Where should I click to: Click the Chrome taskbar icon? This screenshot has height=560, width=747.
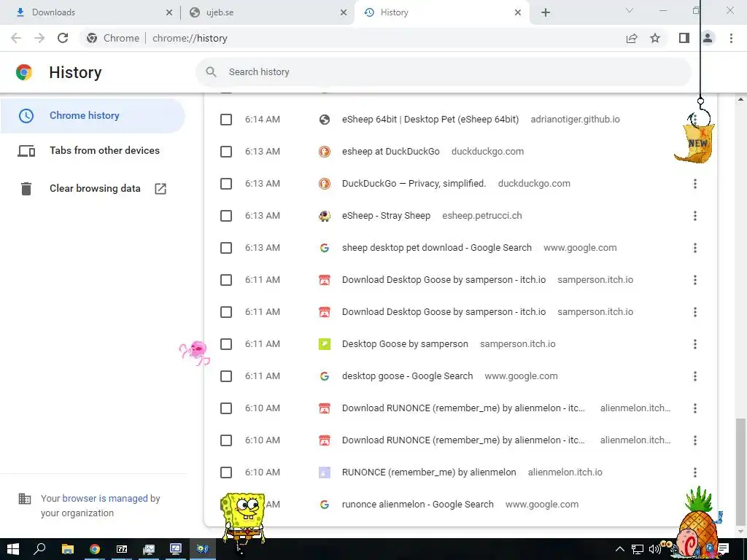tap(95, 549)
